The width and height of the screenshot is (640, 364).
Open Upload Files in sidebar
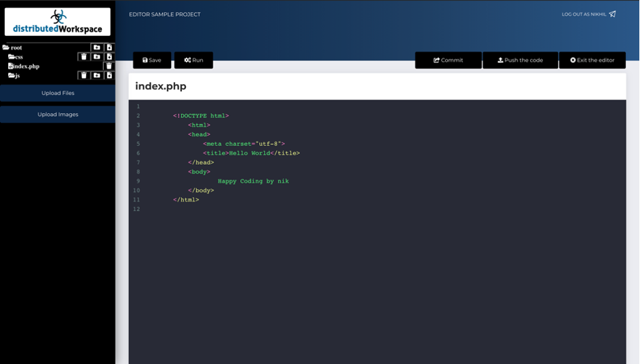[x=58, y=93]
